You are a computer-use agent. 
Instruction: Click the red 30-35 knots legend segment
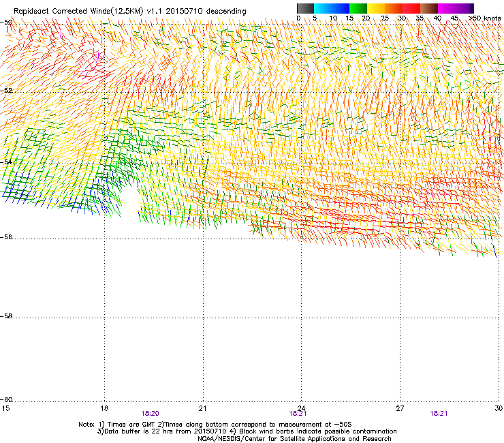tap(411, 8)
